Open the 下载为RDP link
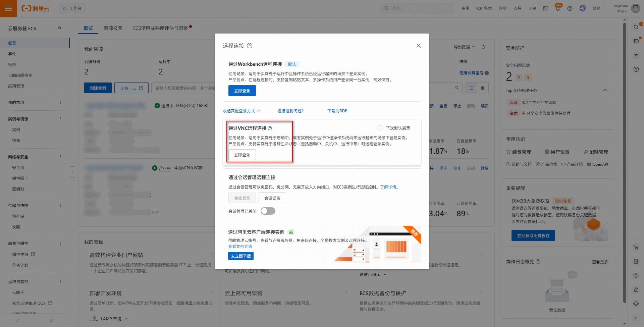The height and width of the screenshot is (327, 644). tap(337, 111)
